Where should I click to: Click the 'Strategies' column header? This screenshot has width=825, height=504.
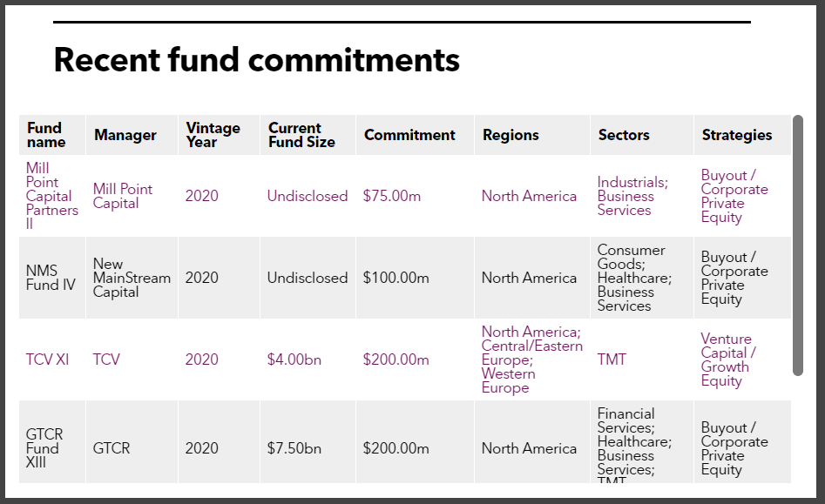[x=742, y=135]
